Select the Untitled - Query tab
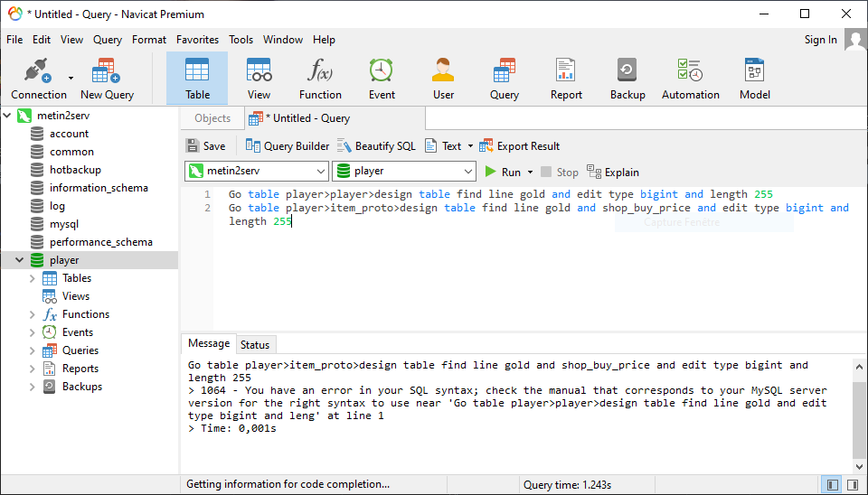The image size is (868, 495). tap(335, 118)
